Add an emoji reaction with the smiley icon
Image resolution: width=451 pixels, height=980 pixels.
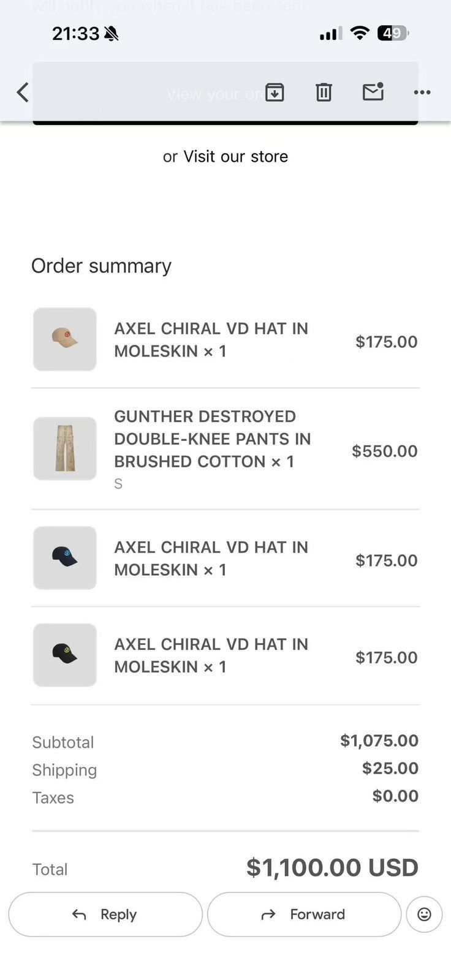424,914
